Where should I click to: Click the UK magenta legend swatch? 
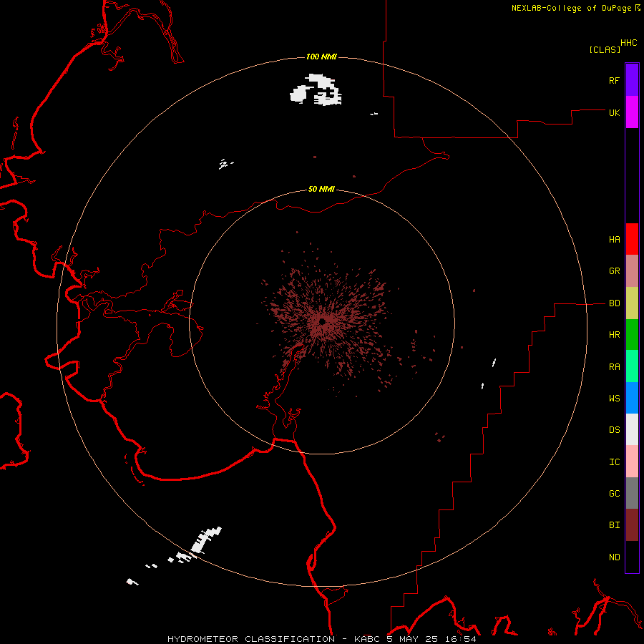point(632,112)
